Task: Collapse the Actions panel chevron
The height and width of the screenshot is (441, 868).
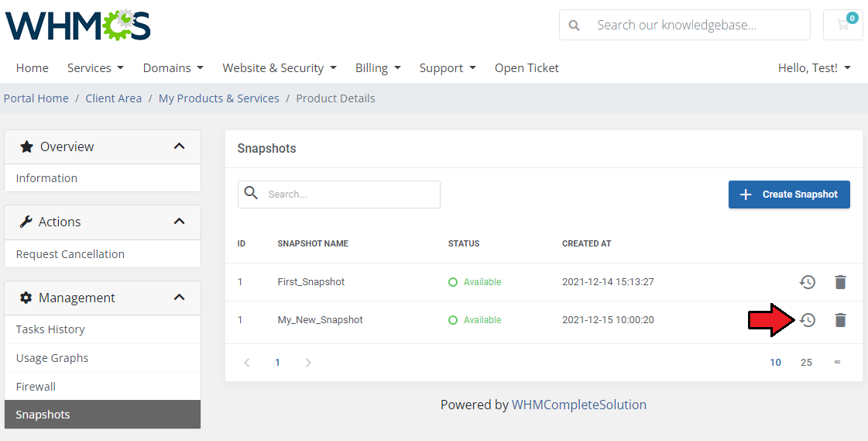Action: [x=179, y=221]
